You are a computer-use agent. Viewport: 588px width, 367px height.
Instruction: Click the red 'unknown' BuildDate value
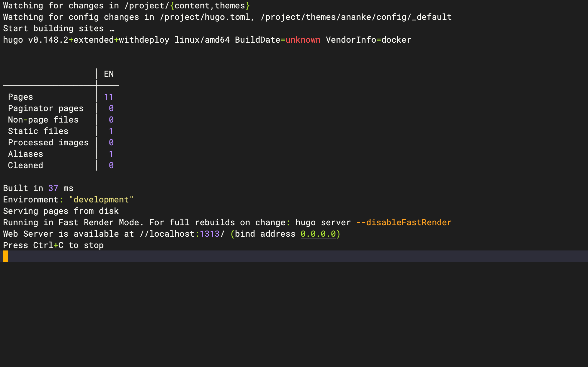303,40
